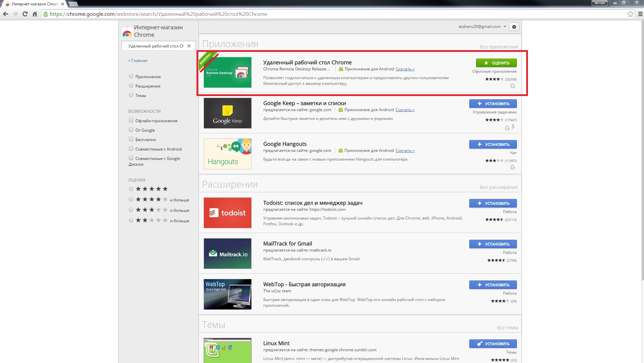The image size is (644, 363).
Task: Click the Android icon in Hangouts row
Action: (x=341, y=151)
